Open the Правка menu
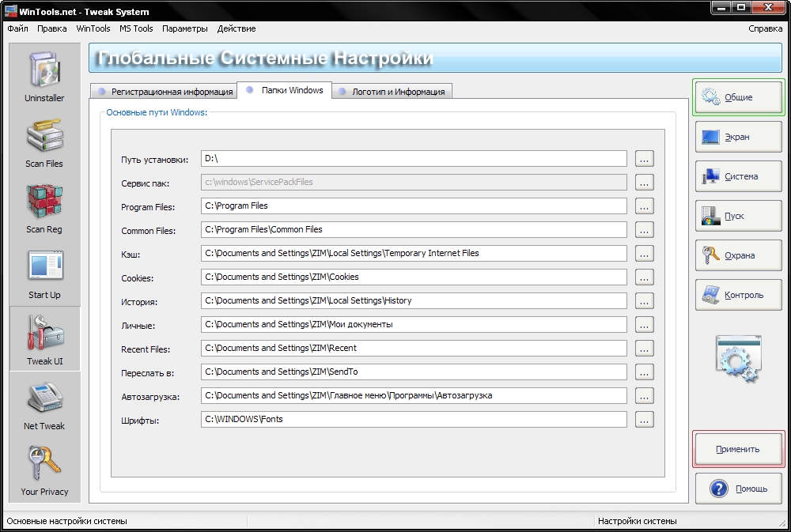This screenshot has height=532, width=791. (52, 28)
